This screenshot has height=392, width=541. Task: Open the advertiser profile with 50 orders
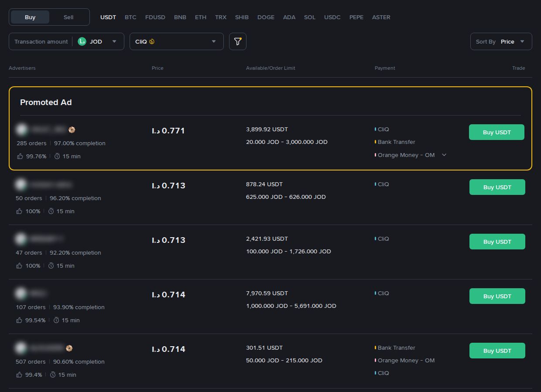point(44,185)
